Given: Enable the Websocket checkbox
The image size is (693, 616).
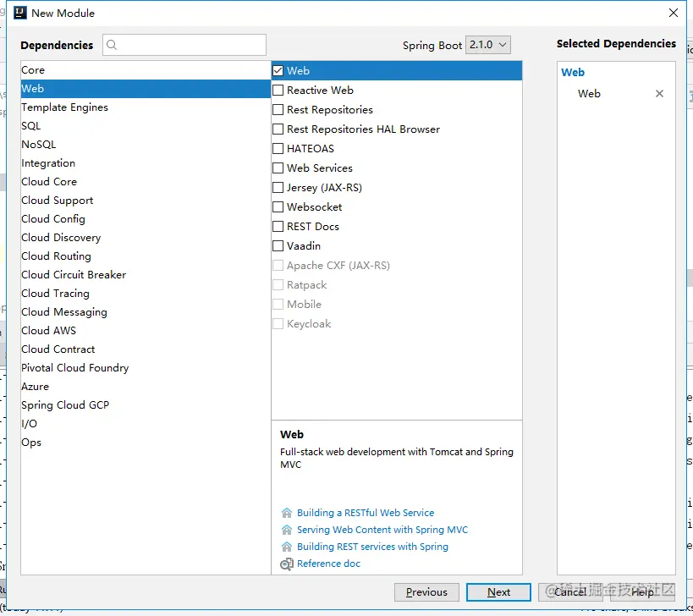Looking at the screenshot, I should click(278, 206).
